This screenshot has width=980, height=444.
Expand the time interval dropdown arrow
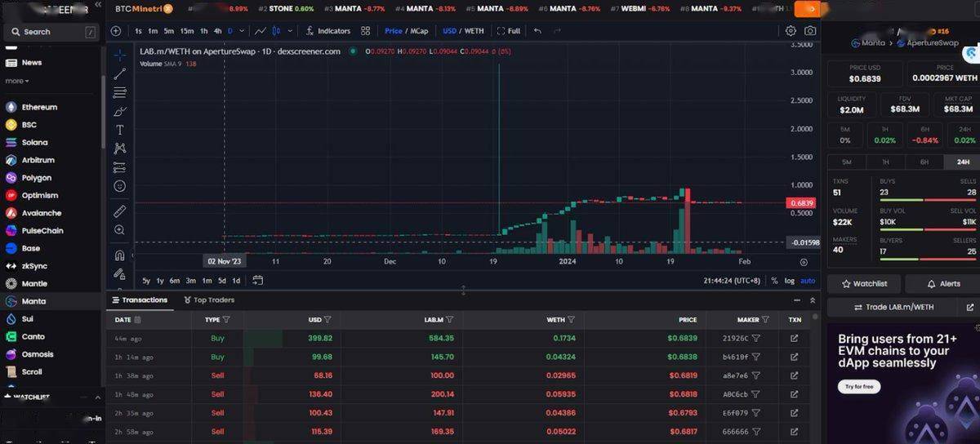[242, 31]
